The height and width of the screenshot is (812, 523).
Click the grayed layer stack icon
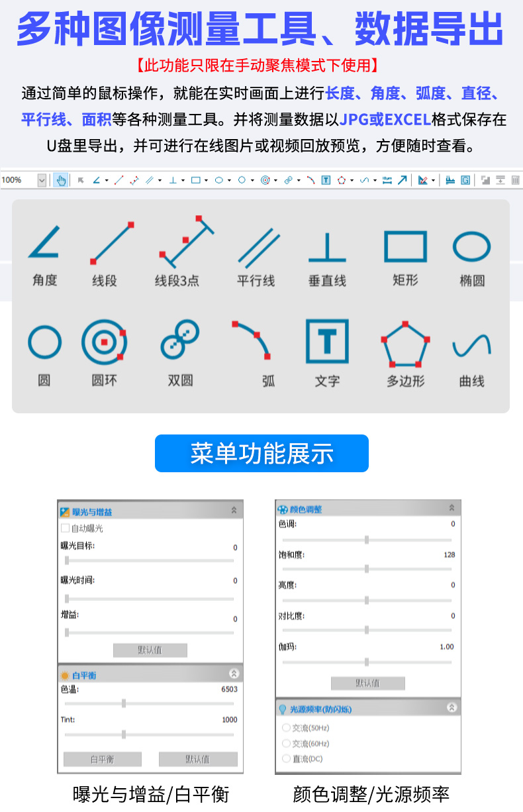(x=485, y=180)
